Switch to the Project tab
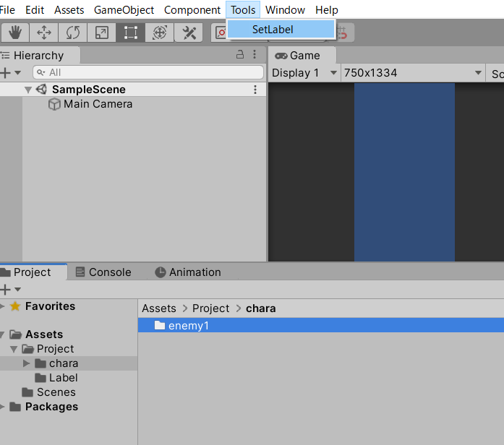 [32, 272]
